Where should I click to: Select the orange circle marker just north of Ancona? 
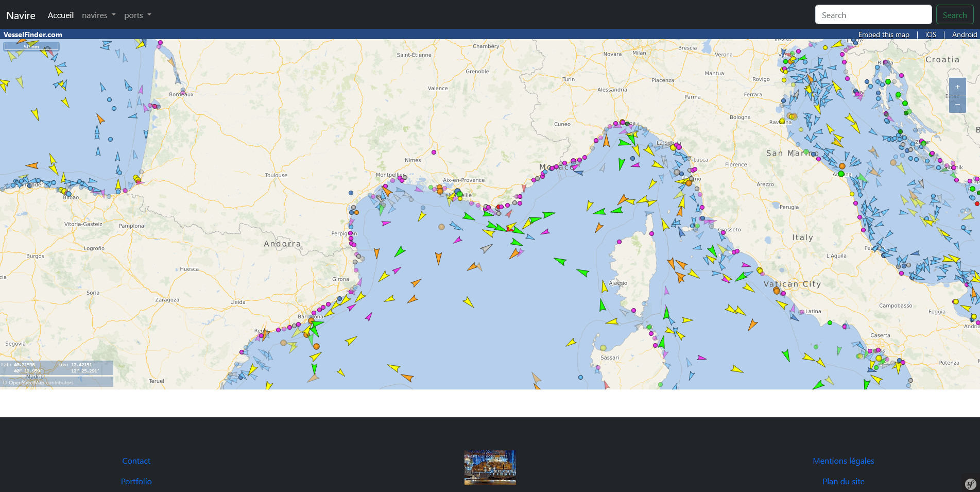tap(842, 166)
